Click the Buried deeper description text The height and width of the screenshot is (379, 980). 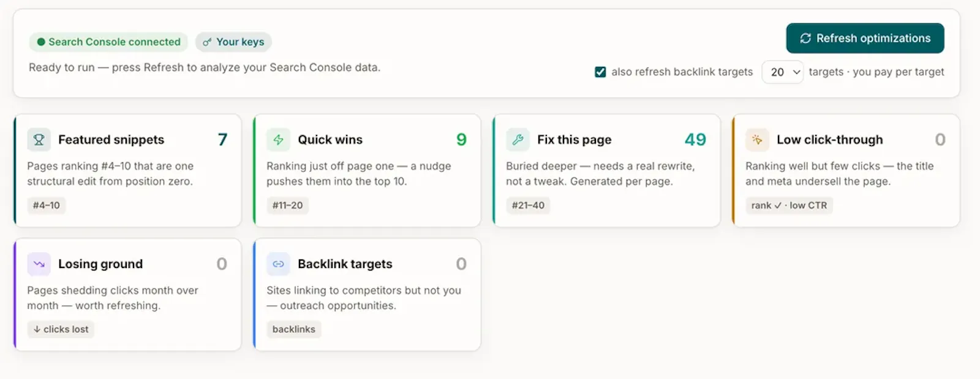tap(600, 174)
